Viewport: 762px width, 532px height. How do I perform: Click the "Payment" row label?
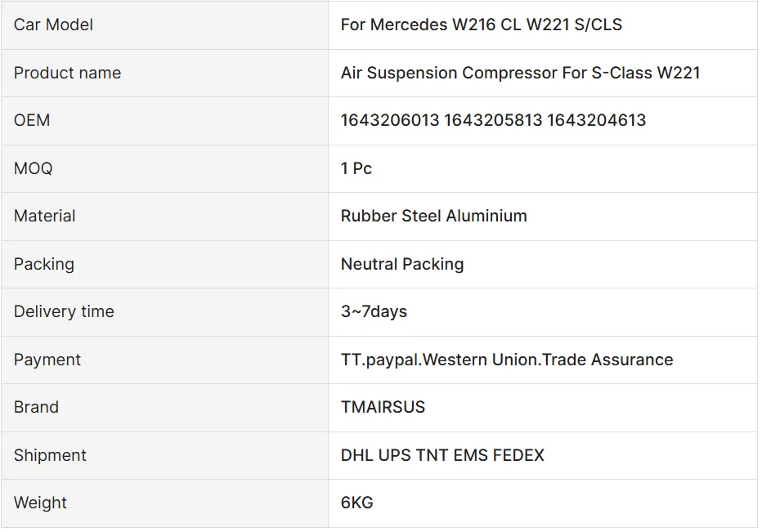[47, 360]
